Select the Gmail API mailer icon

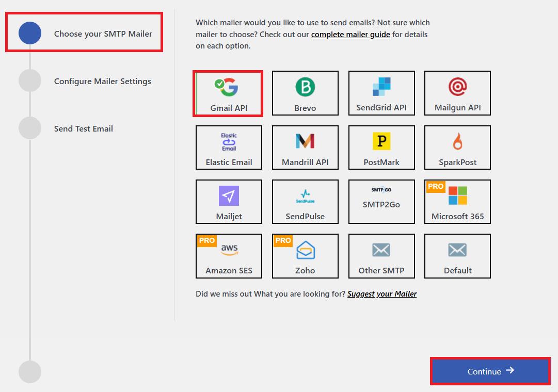coord(229,88)
